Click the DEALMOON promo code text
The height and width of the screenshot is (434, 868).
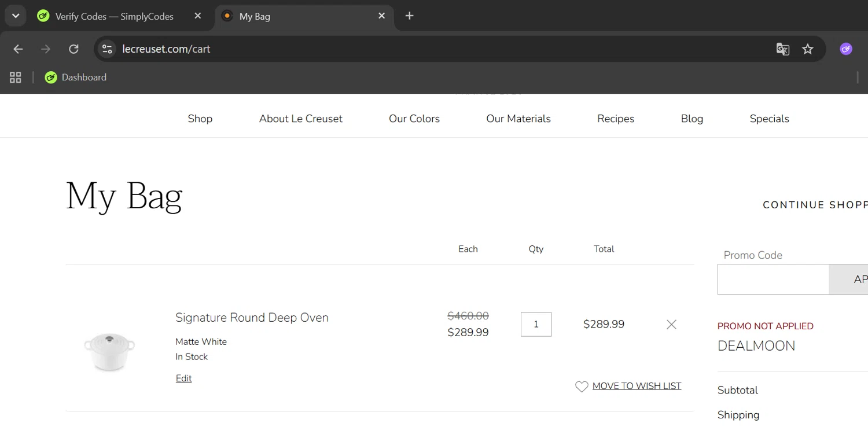[x=756, y=346]
